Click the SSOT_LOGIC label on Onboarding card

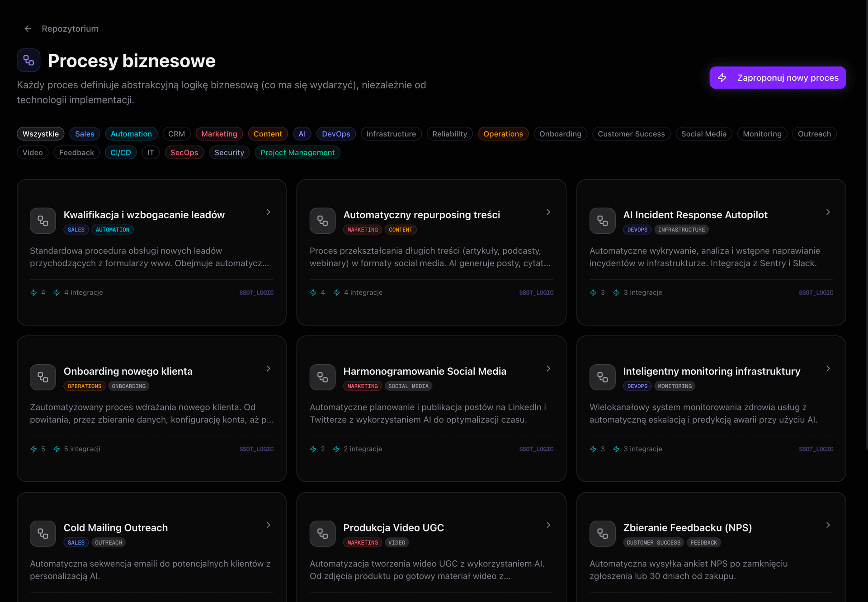click(x=256, y=449)
